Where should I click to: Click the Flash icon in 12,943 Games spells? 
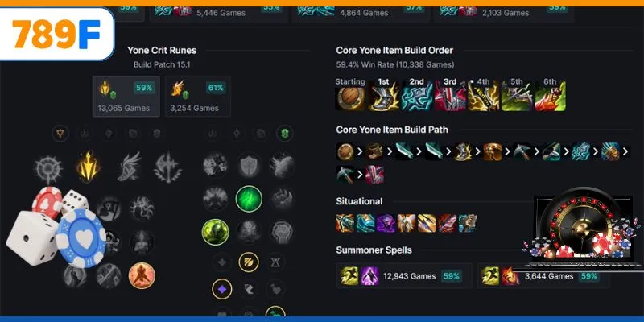pyautogui.click(x=349, y=276)
